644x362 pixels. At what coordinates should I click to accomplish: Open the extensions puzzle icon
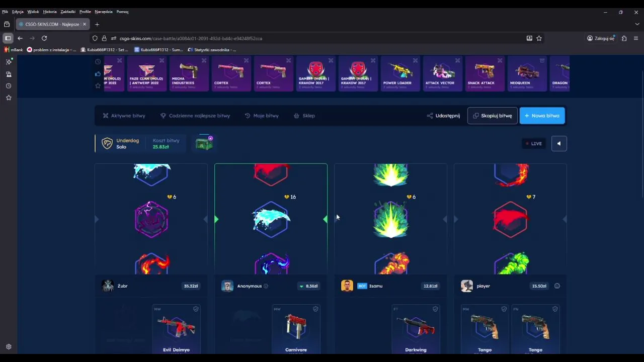(624, 38)
